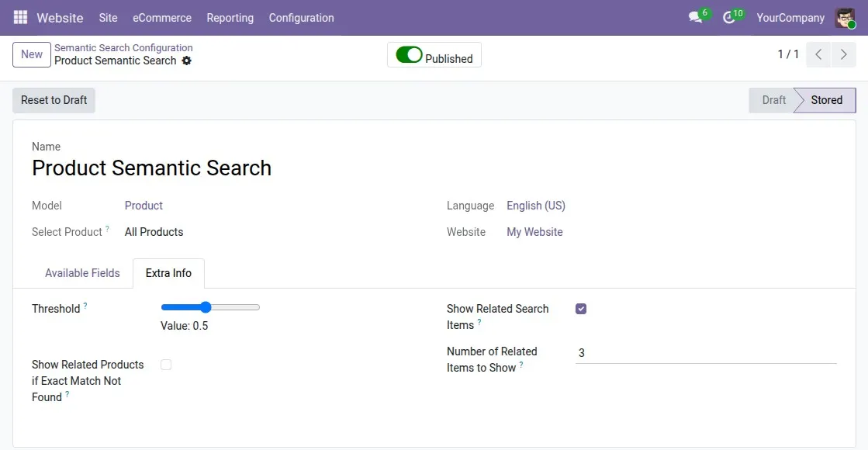Open the English (US) language link
The width and height of the screenshot is (868, 450).
coord(536,206)
